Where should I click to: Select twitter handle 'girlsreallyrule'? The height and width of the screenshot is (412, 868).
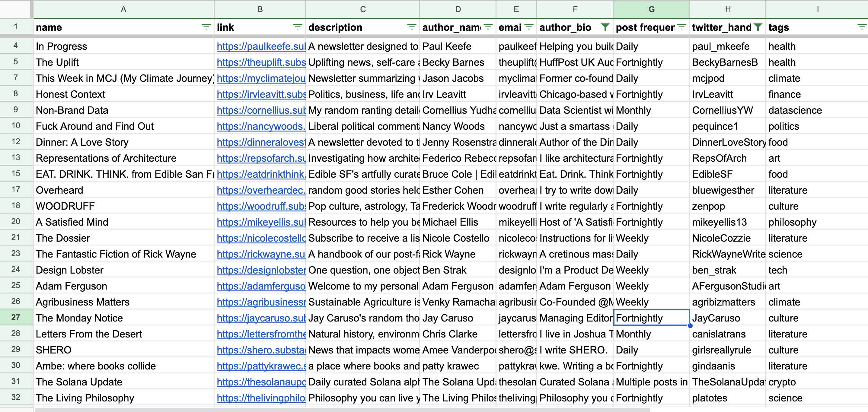[x=728, y=350]
